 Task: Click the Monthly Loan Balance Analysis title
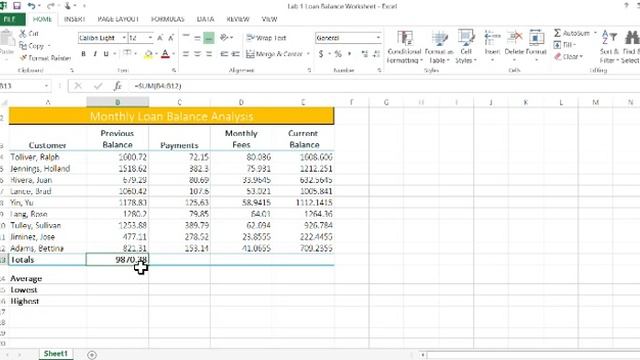click(x=171, y=116)
